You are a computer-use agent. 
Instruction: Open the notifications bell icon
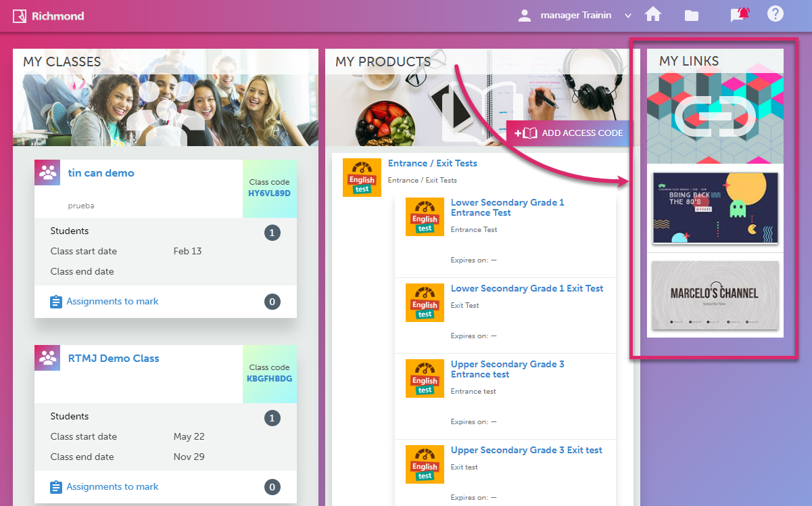(740, 15)
